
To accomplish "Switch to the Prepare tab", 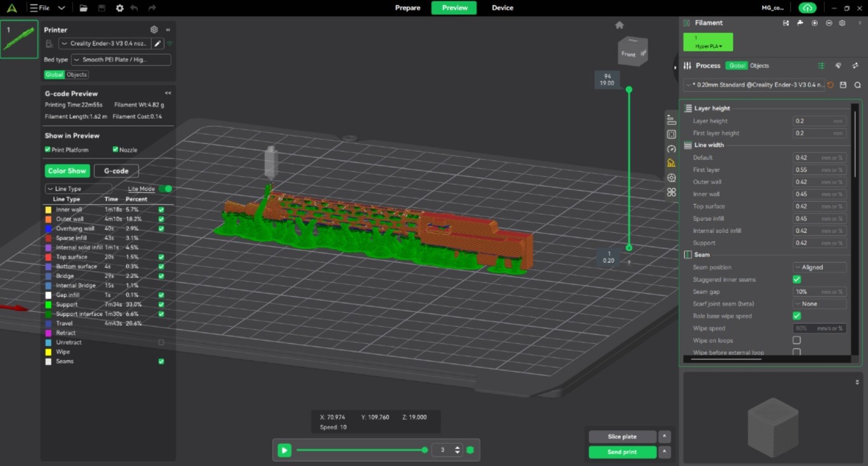I will [x=407, y=8].
